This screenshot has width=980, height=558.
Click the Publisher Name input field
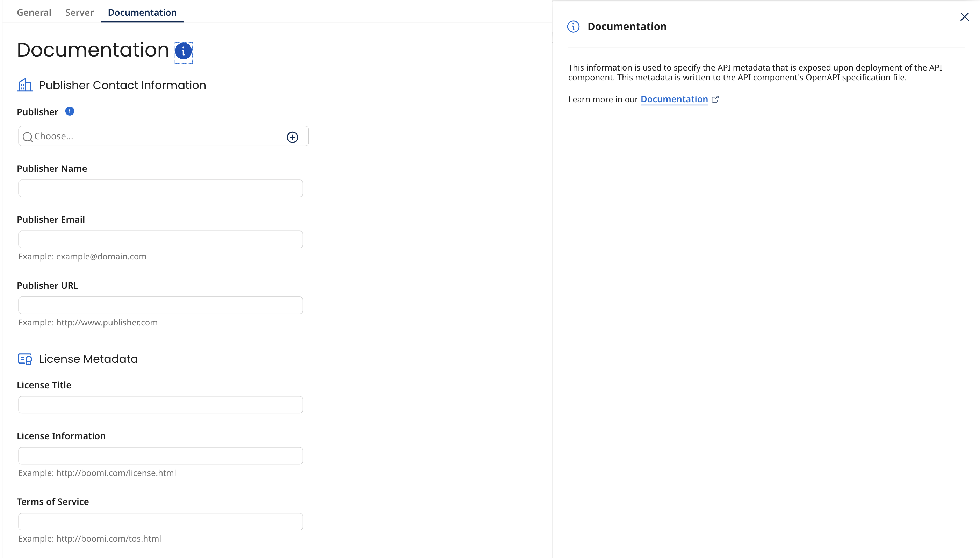[x=160, y=188]
